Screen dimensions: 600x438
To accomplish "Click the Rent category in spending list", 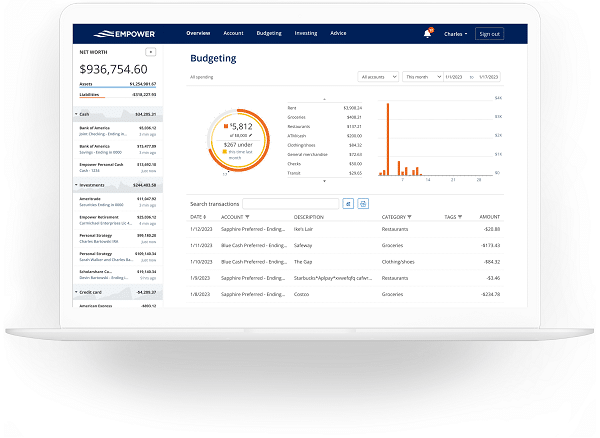I will [x=292, y=107].
